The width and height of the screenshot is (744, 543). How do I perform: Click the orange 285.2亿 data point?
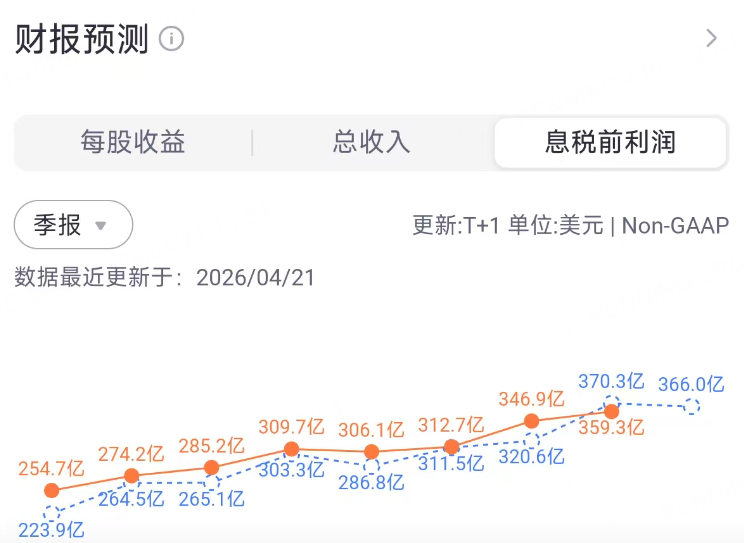click(211, 467)
